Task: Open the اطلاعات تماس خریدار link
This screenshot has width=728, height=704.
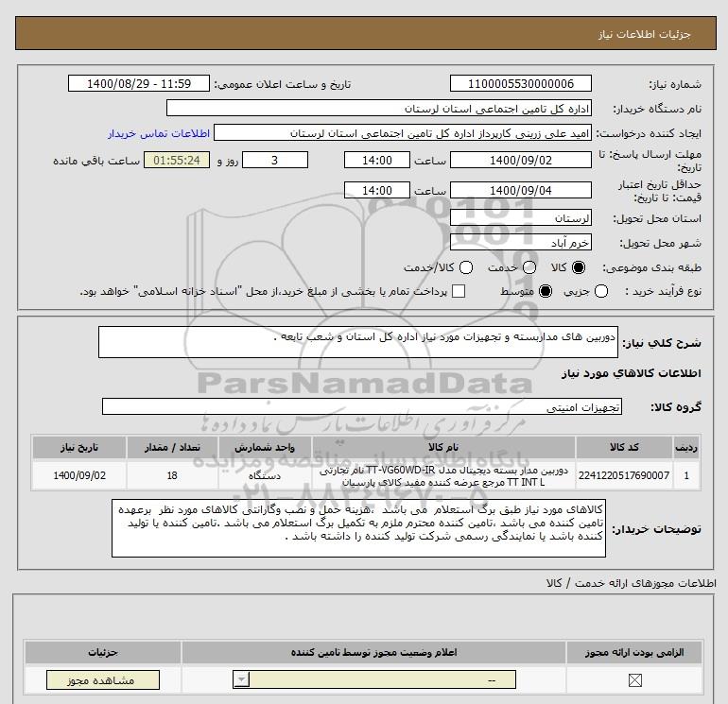Action: point(159,133)
